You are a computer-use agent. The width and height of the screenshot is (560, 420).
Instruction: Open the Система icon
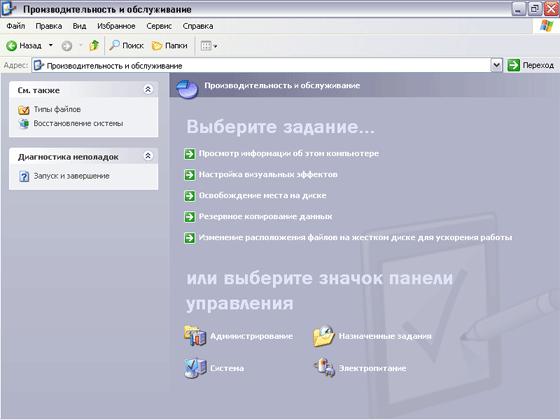(195, 368)
